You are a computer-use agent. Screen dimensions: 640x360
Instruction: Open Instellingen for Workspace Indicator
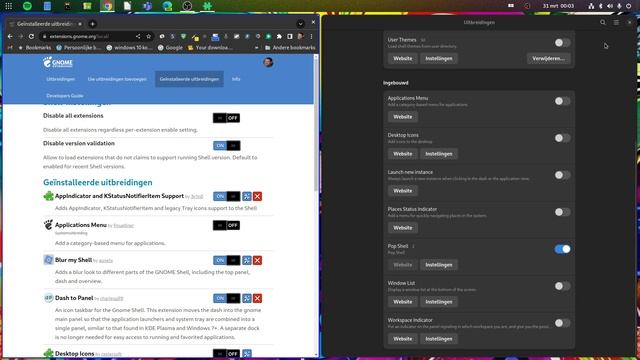pos(439,339)
